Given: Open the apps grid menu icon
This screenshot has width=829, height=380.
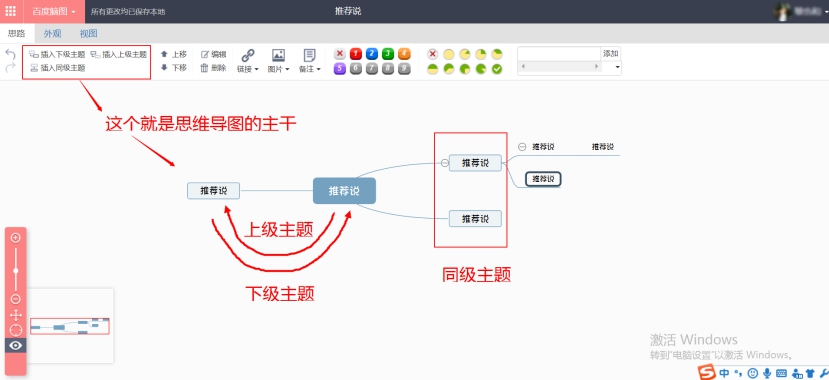Looking at the screenshot, I should tap(11, 11).
